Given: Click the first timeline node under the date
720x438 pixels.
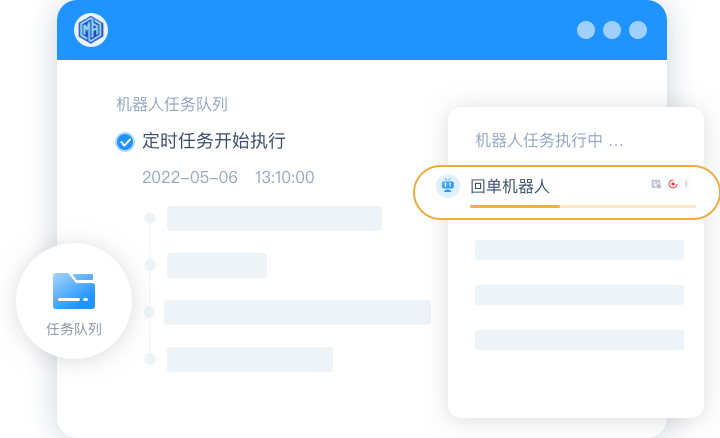Looking at the screenshot, I should (x=150, y=218).
